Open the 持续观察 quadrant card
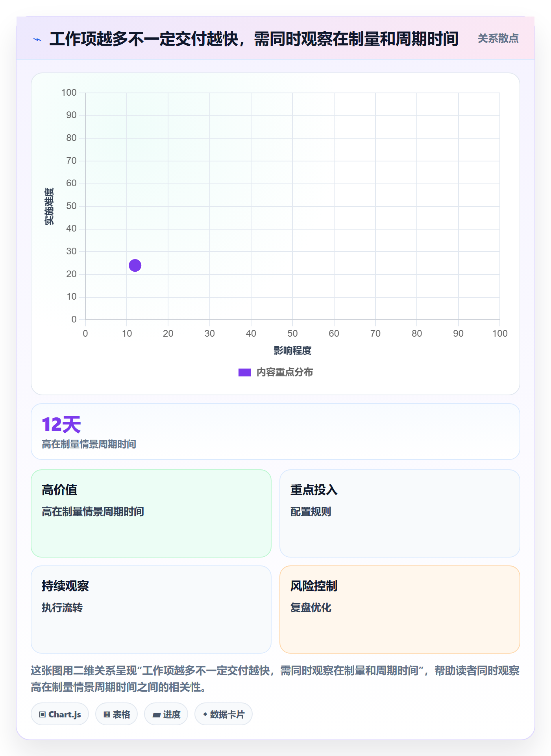Screen dimensions: 551x756 [x=151, y=609]
